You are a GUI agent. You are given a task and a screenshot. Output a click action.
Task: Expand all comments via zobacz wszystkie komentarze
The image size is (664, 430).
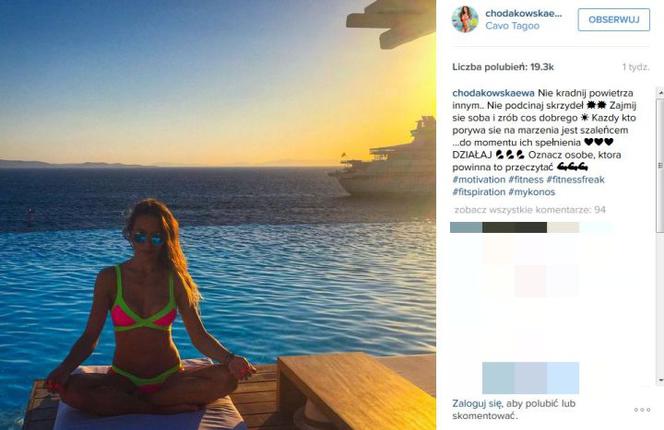tap(530, 210)
